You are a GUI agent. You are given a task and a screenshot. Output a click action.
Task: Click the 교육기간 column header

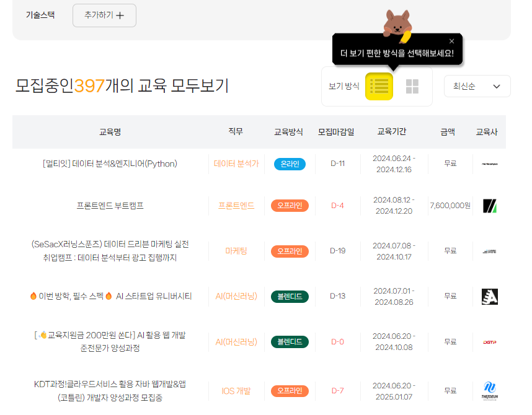pos(391,131)
